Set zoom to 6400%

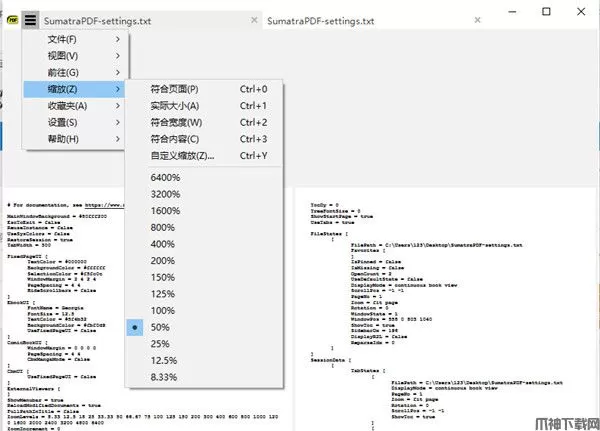205,178
